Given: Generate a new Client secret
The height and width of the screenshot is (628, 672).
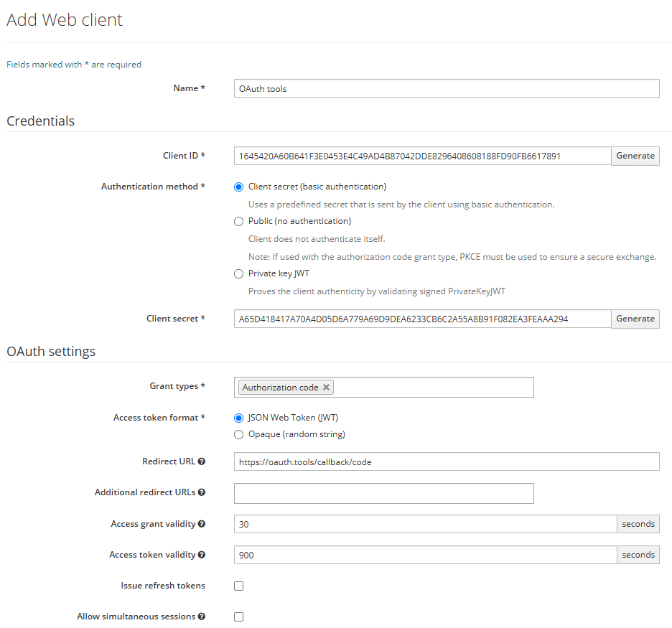Looking at the screenshot, I should tap(635, 319).
